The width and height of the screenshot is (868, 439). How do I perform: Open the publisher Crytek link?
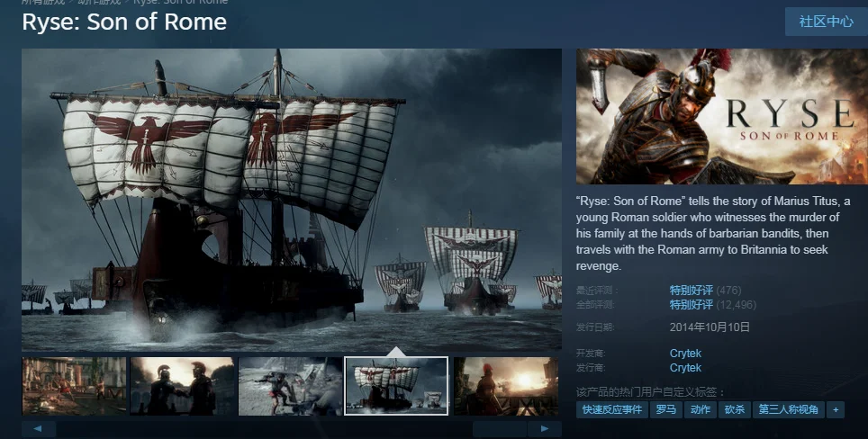pyautogui.click(x=685, y=368)
